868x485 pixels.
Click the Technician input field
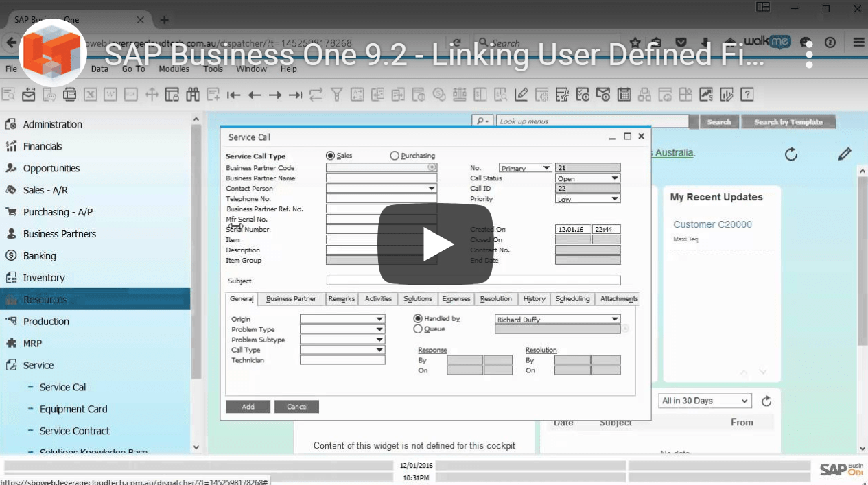point(342,360)
